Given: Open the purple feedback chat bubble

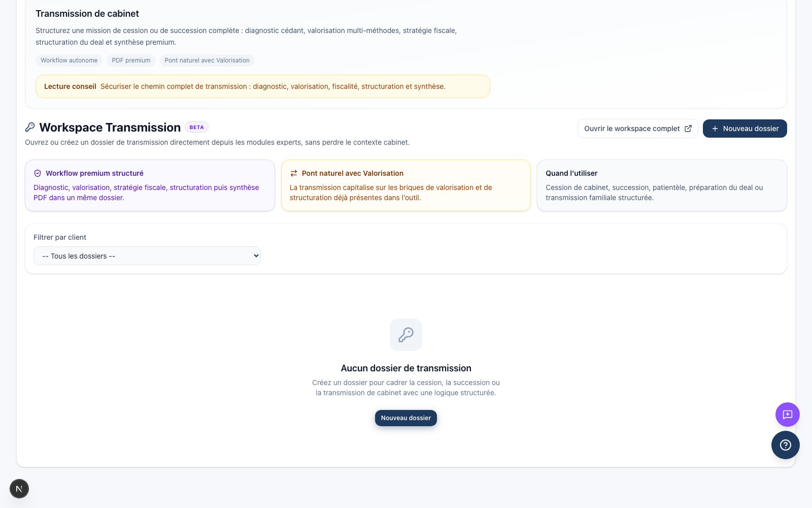Looking at the screenshot, I should tap(788, 415).
